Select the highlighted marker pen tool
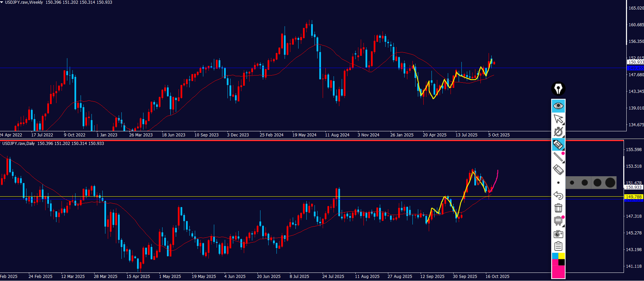This screenshot has height=281, width=644. [x=558, y=145]
